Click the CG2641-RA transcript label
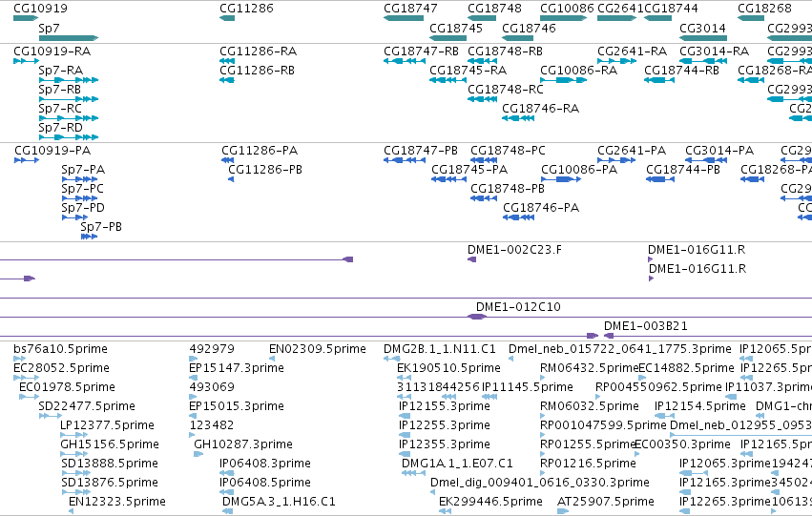 pos(632,52)
